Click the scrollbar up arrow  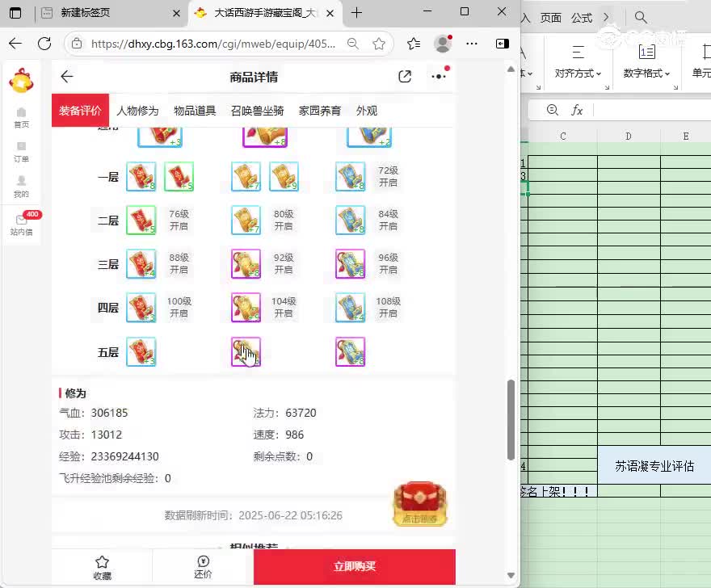click(x=511, y=69)
